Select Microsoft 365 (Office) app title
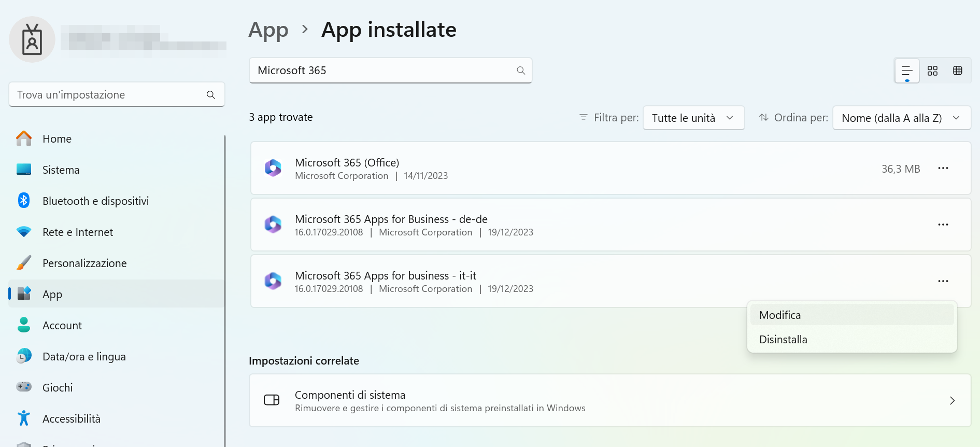 click(x=347, y=162)
